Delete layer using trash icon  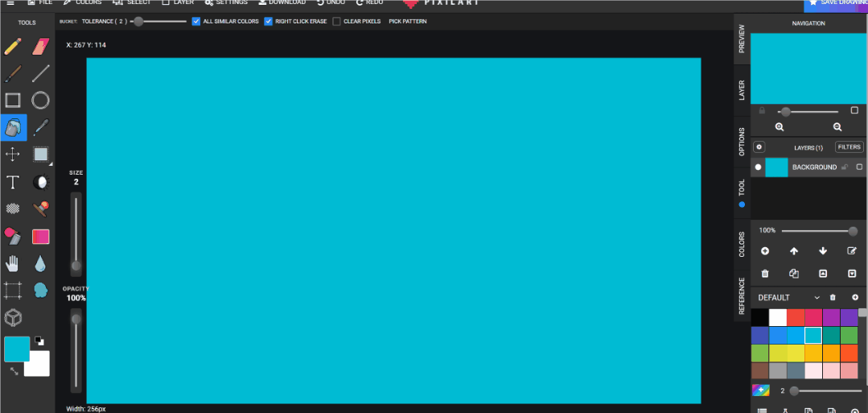[765, 273]
